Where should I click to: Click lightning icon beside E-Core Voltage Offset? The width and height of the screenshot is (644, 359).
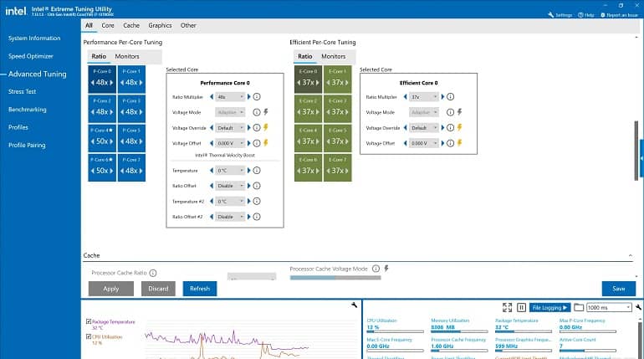tap(460, 142)
